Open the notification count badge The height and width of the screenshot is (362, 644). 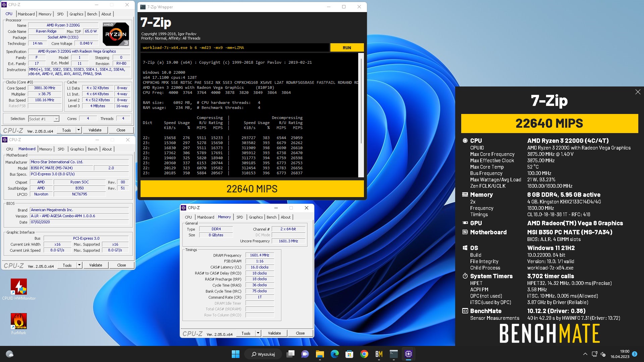(635, 354)
